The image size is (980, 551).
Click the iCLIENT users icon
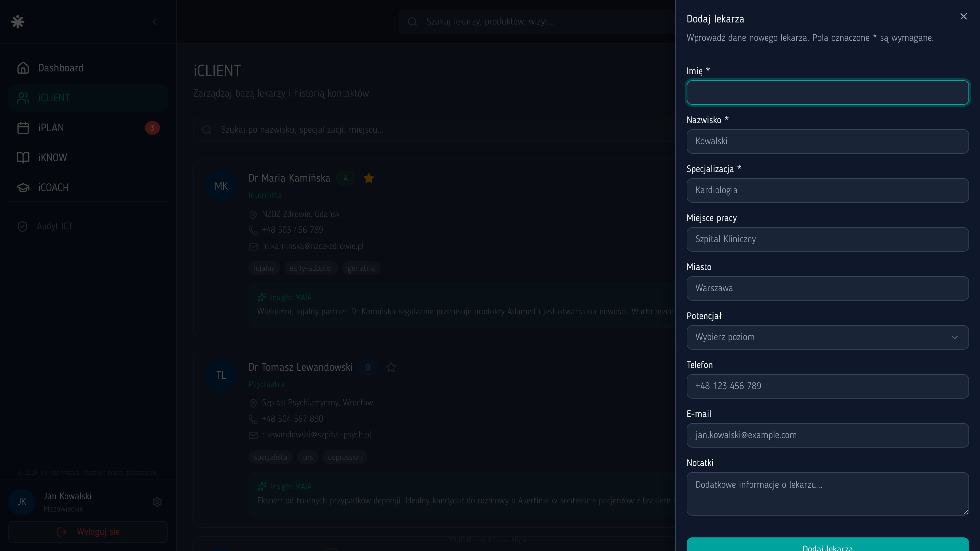[x=23, y=98]
